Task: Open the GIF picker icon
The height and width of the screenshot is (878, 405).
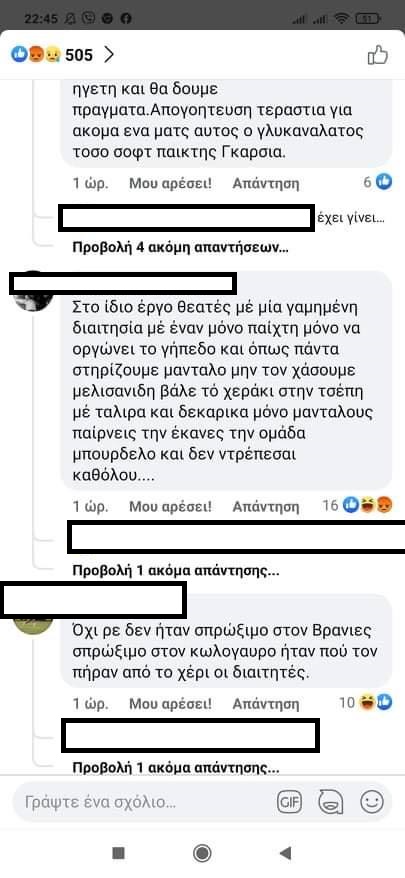Action: click(289, 802)
